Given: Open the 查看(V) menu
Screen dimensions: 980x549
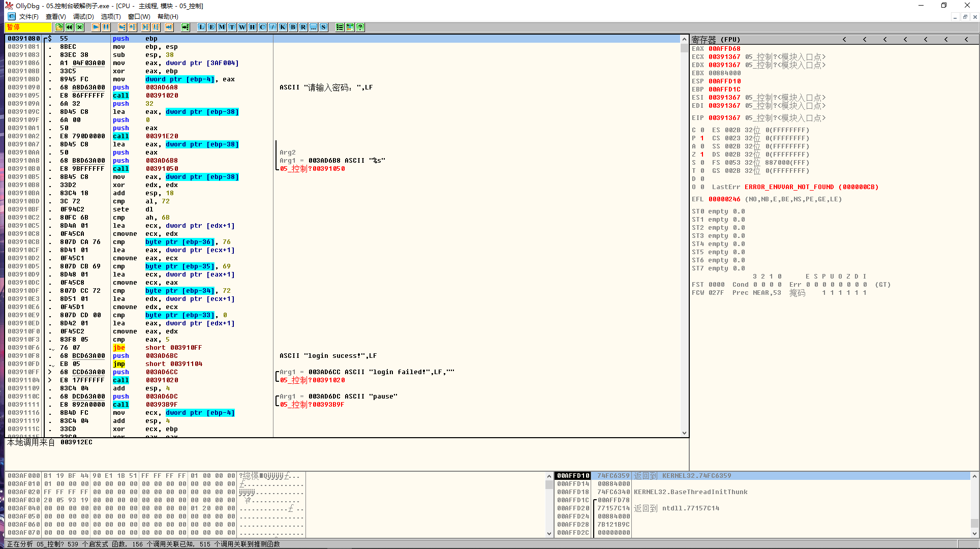Looking at the screenshot, I should 56,17.
